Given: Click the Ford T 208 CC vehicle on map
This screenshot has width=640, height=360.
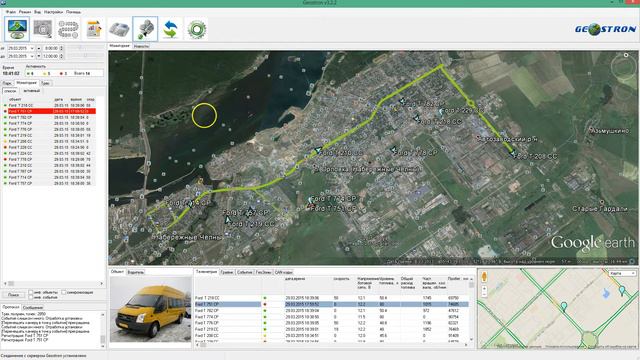Looking at the screenshot, I should [x=513, y=153].
